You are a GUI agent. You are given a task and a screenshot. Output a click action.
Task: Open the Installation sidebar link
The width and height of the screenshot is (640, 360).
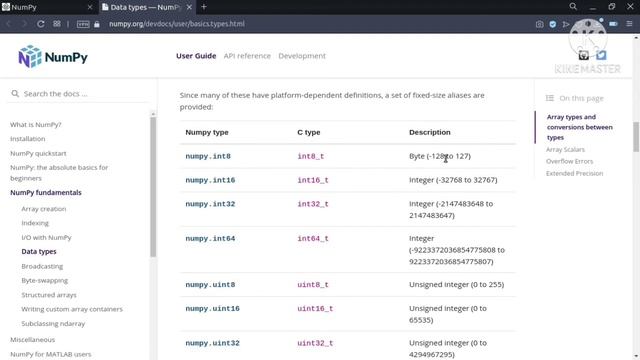coord(28,139)
